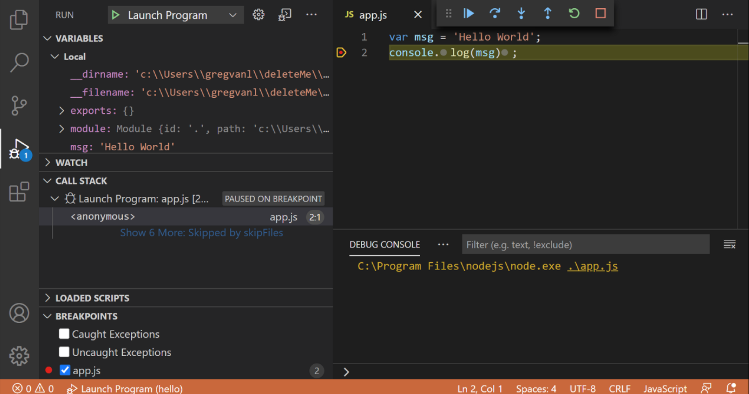
Task: Open the Explorer view in activity bar
Action: pyautogui.click(x=19, y=20)
